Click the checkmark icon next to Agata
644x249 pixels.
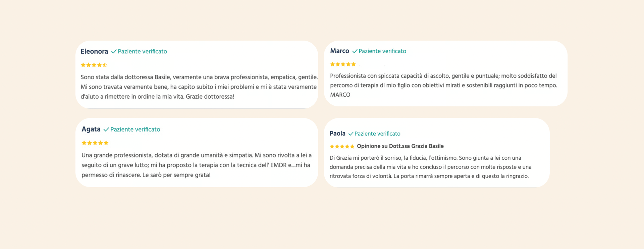pyautogui.click(x=106, y=130)
